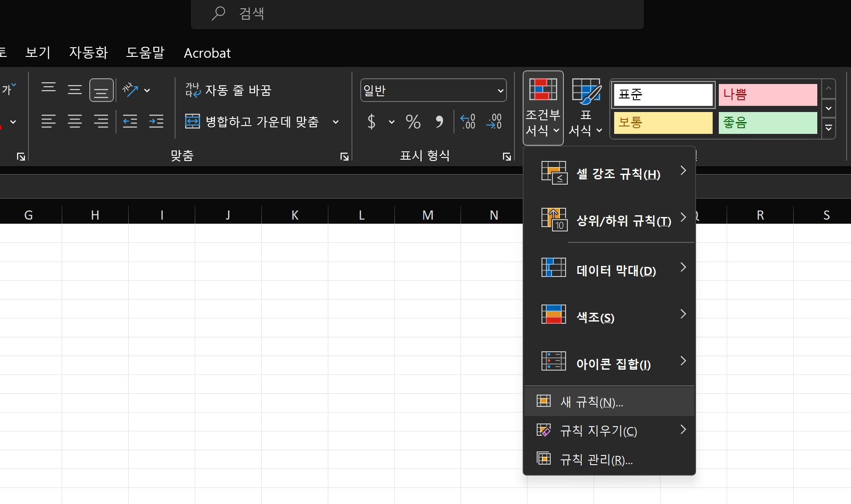Decrease decimal places
This screenshot has height=504, width=851.
(494, 122)
